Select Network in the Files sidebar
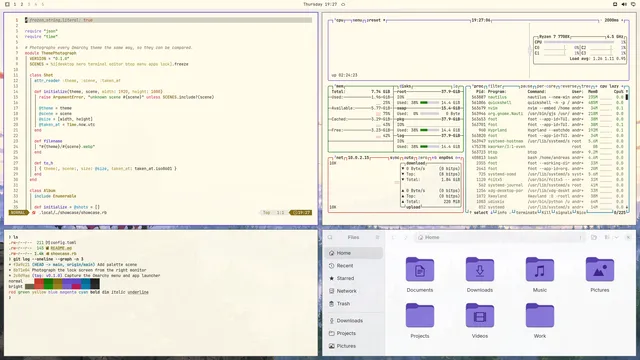Image resolution: width=640 pixels, height=360 pixels. pyautogui.click(x=354, y=291)
